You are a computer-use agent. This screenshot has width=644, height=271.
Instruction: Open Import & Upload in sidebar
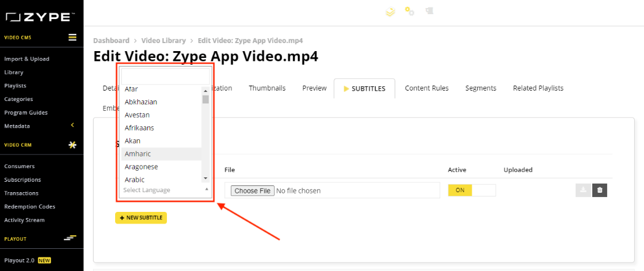[x=26, y=59]
